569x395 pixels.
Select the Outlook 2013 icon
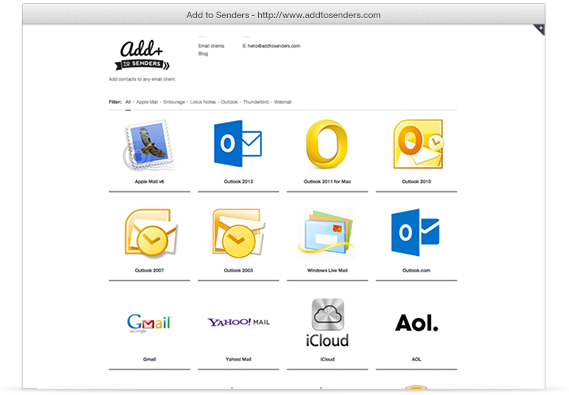pyautogui.click(x=238, y=144)
